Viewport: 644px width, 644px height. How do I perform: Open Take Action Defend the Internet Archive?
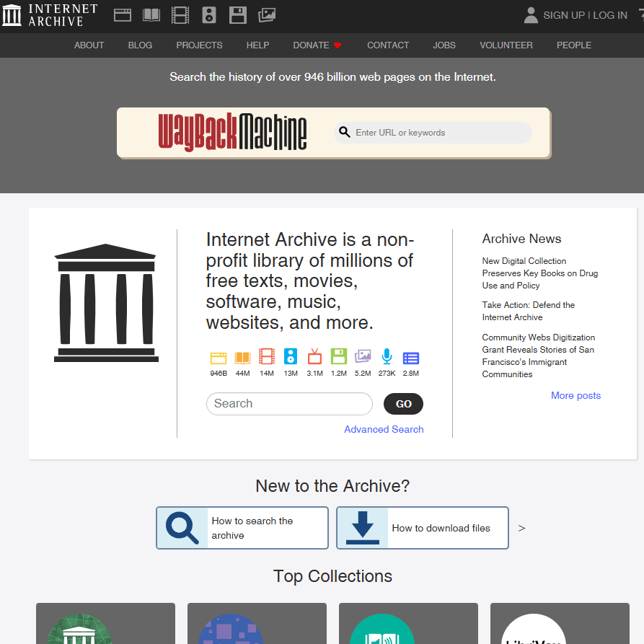click(528, 311)
